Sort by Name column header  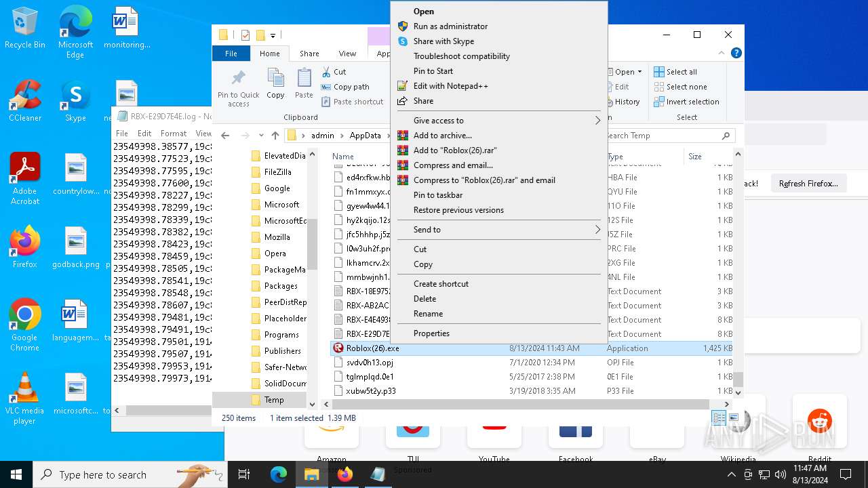[342, 157]
